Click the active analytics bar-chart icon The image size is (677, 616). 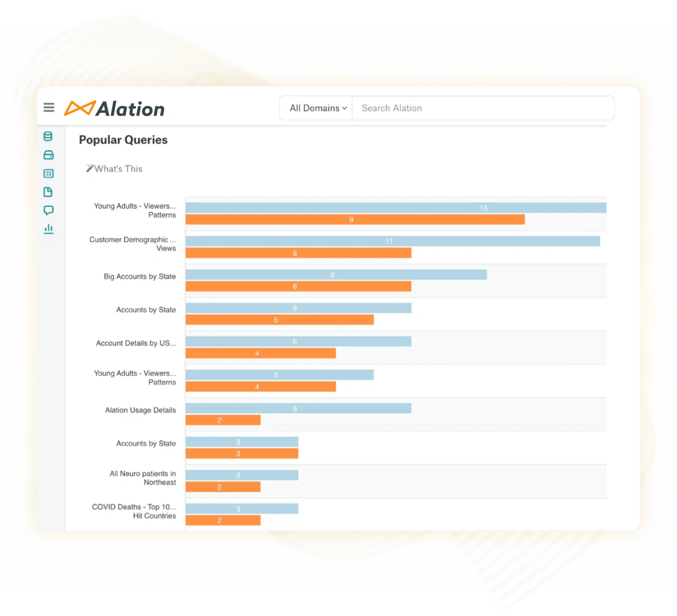click(x=48, y=229)
